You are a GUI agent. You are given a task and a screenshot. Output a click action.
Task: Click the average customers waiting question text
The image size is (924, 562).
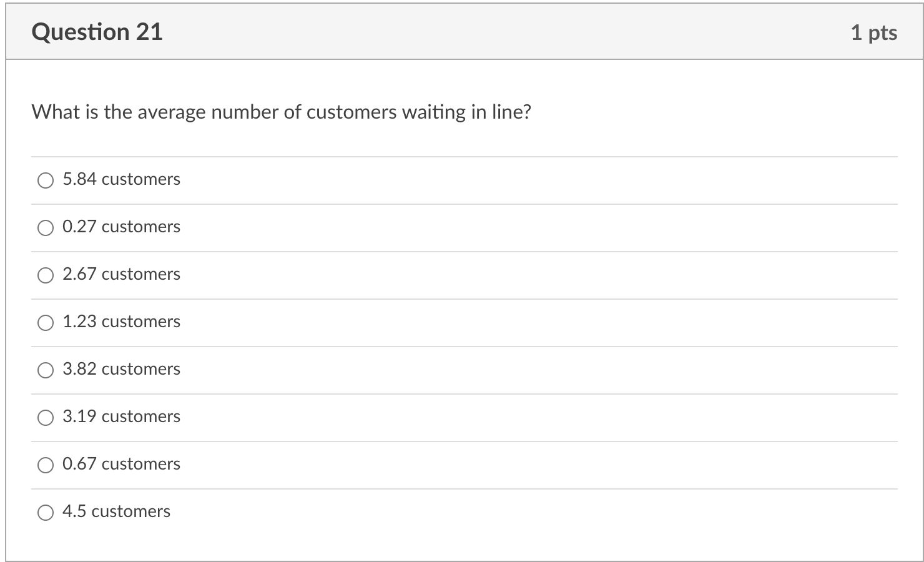click(x=281, y=112)
